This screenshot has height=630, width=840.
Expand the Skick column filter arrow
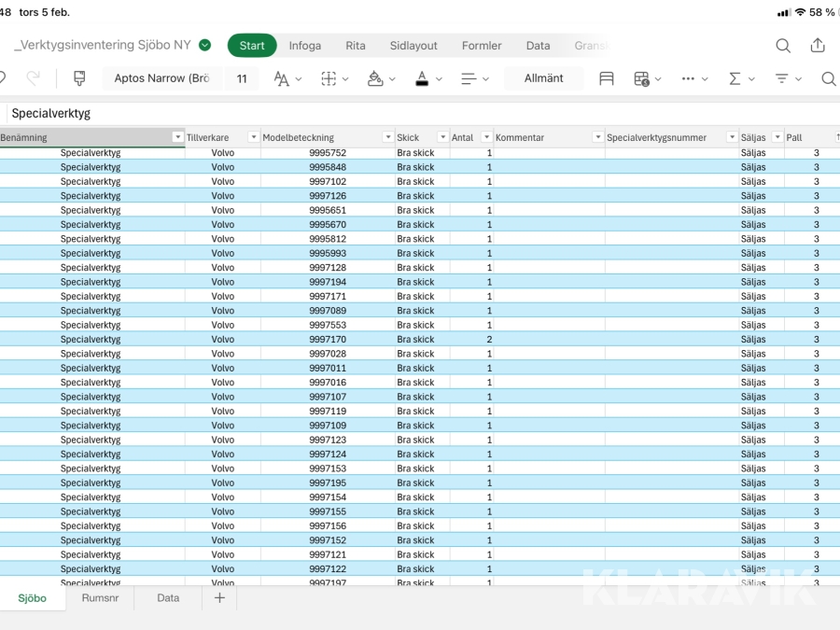coord(442,137)
